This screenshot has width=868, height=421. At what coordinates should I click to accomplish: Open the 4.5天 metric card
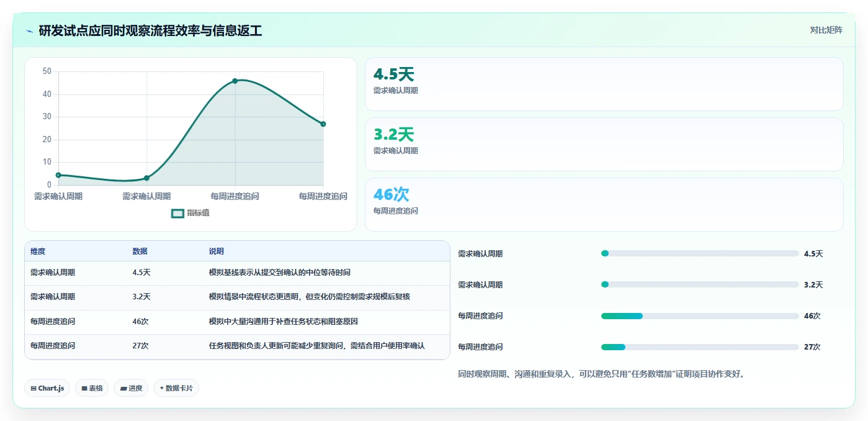pyautogui.click(x=604, y=84)
